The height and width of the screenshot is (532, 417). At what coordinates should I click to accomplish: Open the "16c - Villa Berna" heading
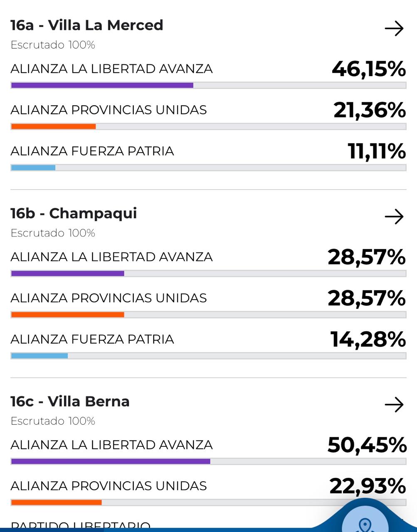point(70,401)
